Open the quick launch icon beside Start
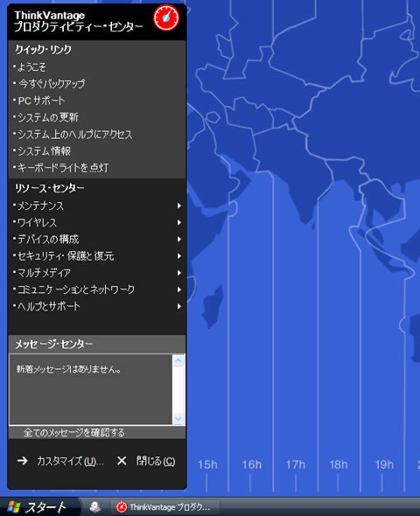420x516 pixels. 95,506
